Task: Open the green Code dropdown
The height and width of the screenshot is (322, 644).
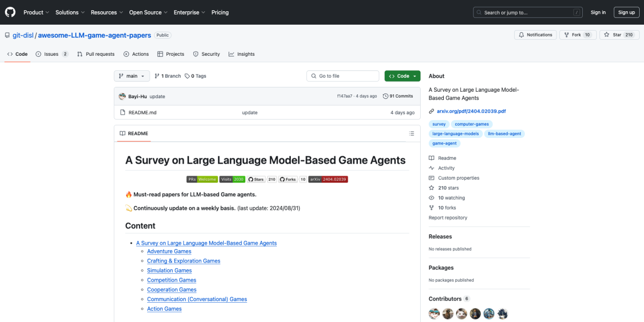Action: point(402,76)
